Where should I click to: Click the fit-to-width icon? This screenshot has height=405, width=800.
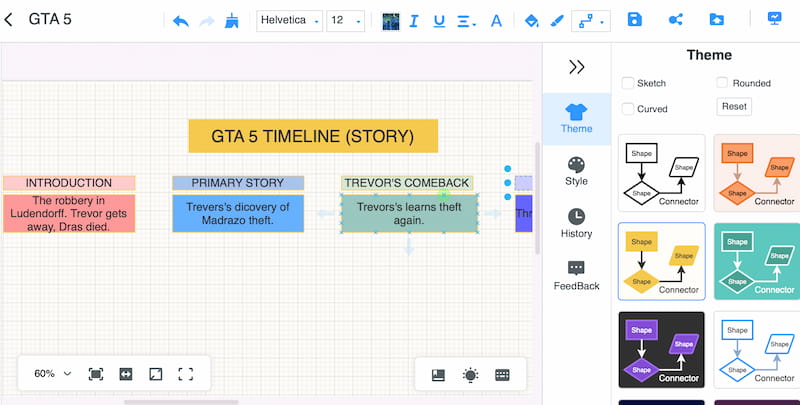coord(126,374)
